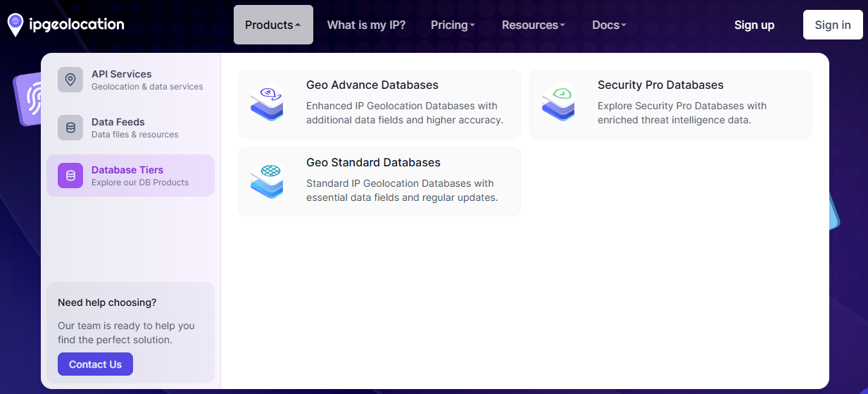Click the Geo Standard Databases globe icon
This screenshot has height=394, width=868.
pos(267,181)
